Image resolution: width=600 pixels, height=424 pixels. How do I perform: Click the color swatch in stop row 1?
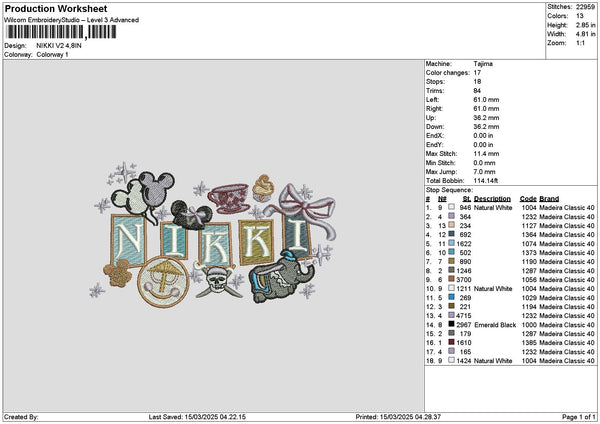pyautogui.click(x=452, y=207)
